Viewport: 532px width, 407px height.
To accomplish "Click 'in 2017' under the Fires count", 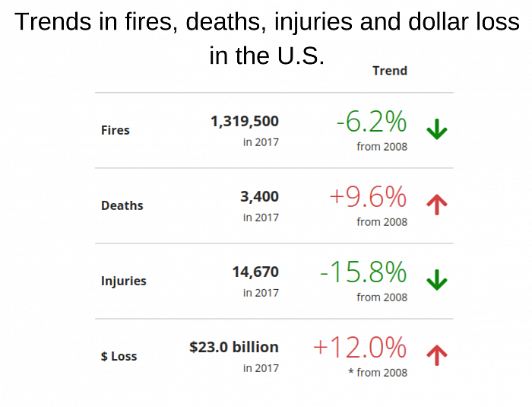I will 261,142.
